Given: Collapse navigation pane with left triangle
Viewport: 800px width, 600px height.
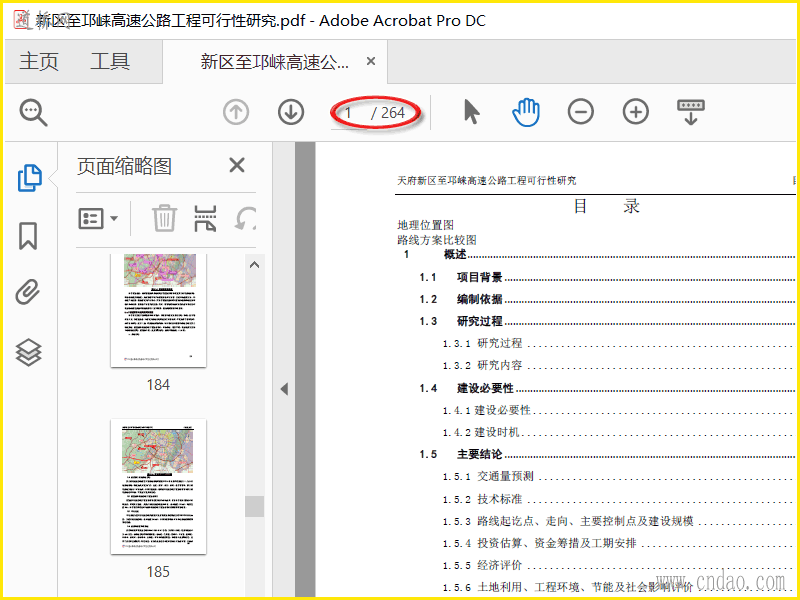Looking at the screenshot, I should point(284,389).
